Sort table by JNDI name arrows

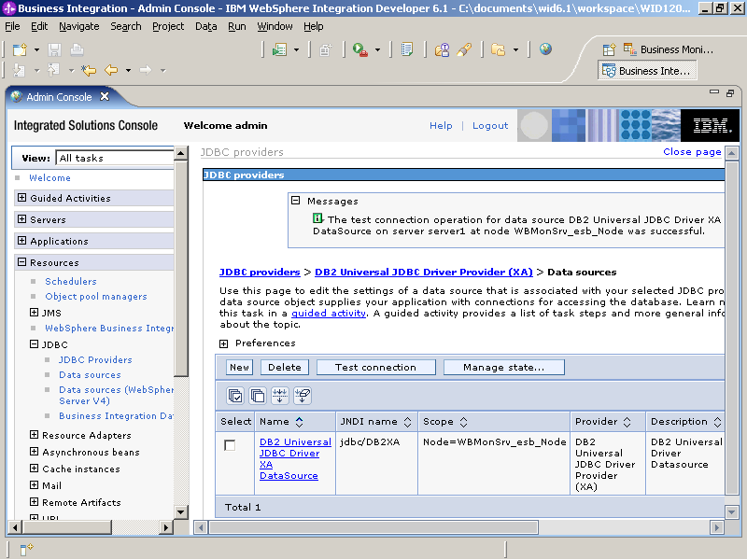click(x=407, y=422)
